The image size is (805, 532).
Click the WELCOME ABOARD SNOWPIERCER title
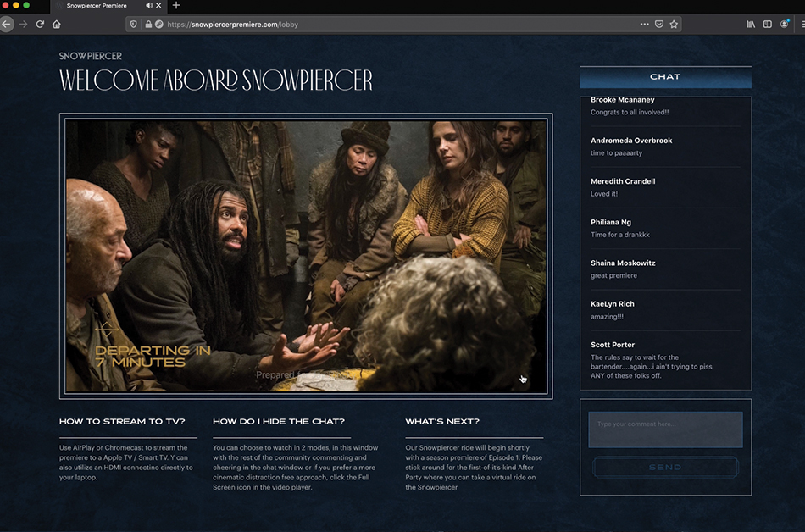215,80
